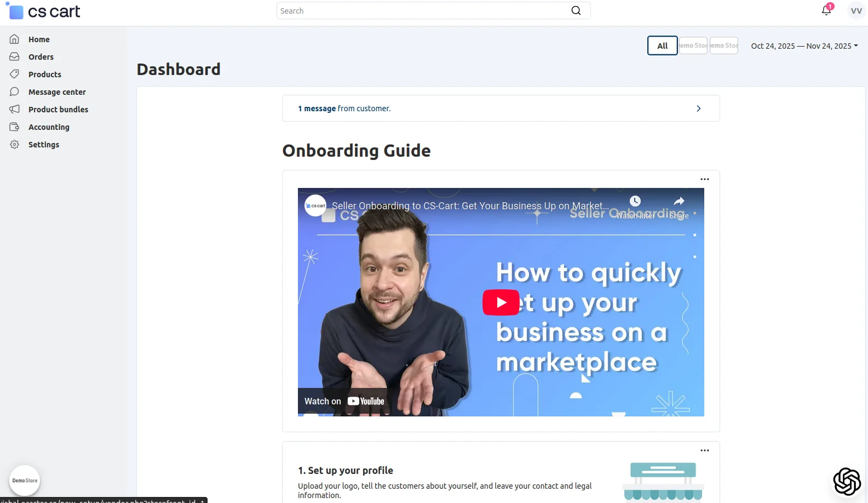Click the video title link on the player

(470, 206)
